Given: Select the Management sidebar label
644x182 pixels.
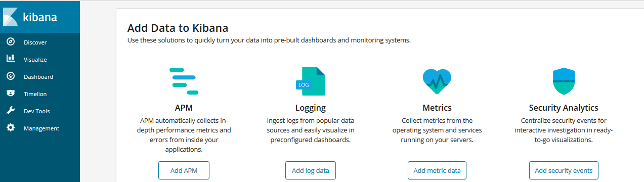Looking at the screenshot, I should [41, 128].
